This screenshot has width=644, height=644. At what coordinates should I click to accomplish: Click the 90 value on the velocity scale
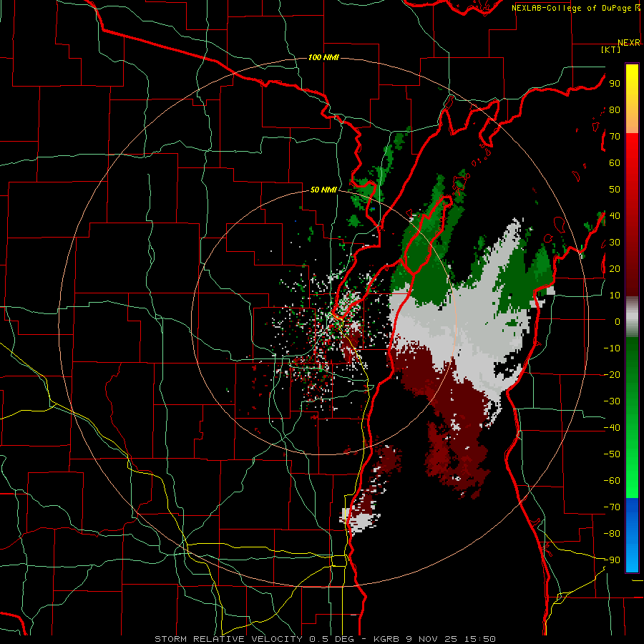pyautogui.click(x=615, y=84)
